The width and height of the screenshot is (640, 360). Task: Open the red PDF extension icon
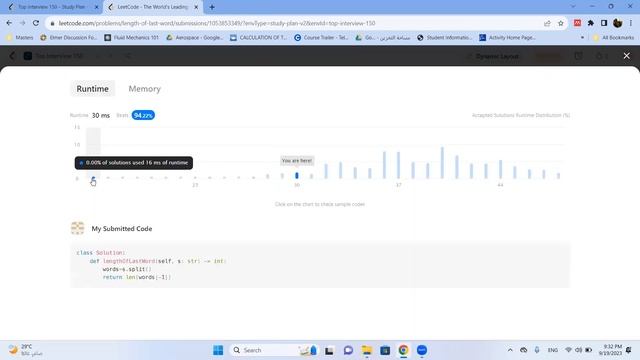pyautogui.click(x=577, y=23)
